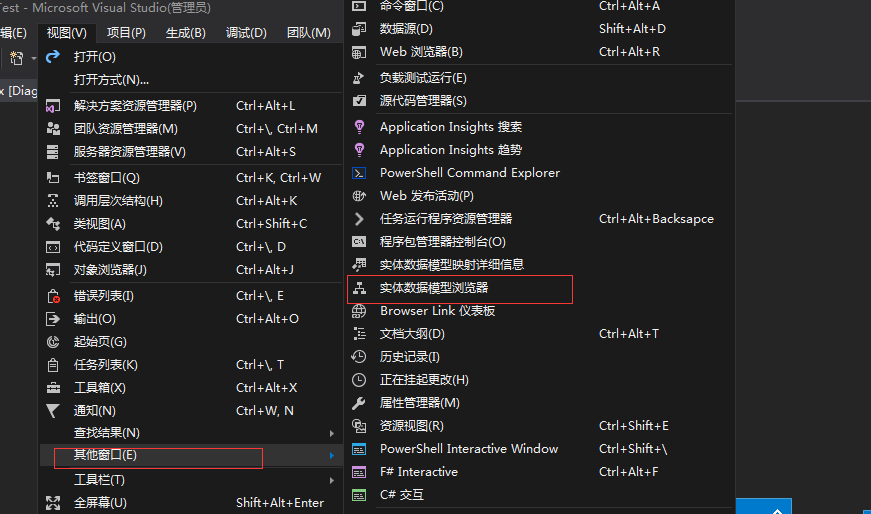Click the Ctrl+Alt+Backsapce shortcut text
This screenshot has height=514, width=871.
(656, 219)
